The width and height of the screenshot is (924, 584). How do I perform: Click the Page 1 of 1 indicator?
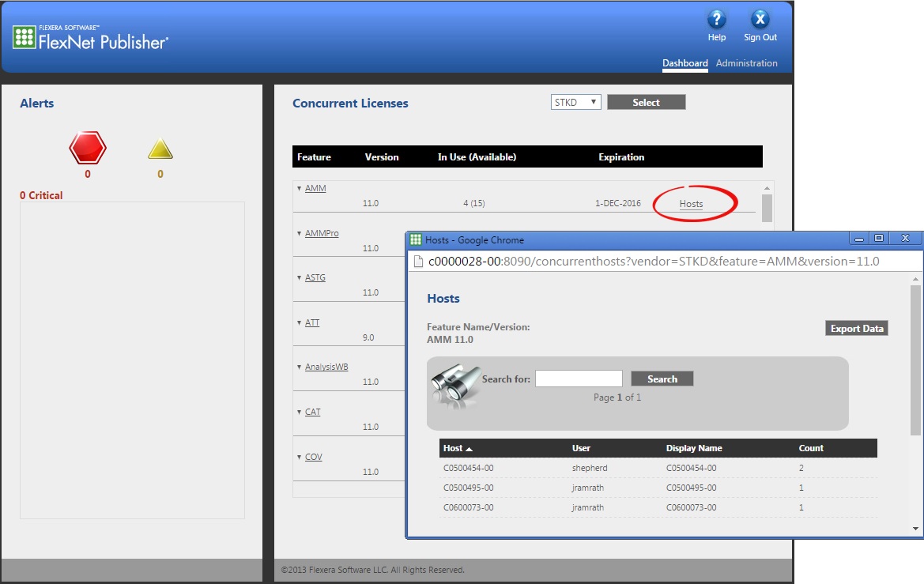click(617, 397)
